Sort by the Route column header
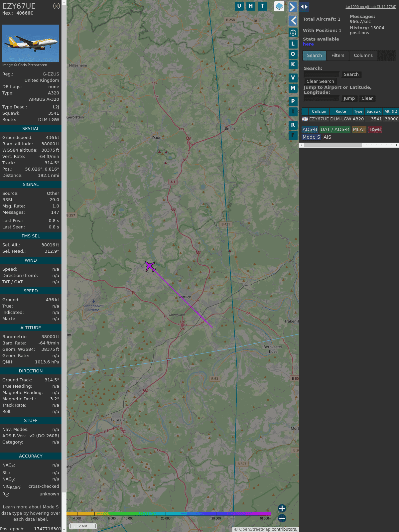This screenshot has height=532, width=399. (x=340, y=111)
